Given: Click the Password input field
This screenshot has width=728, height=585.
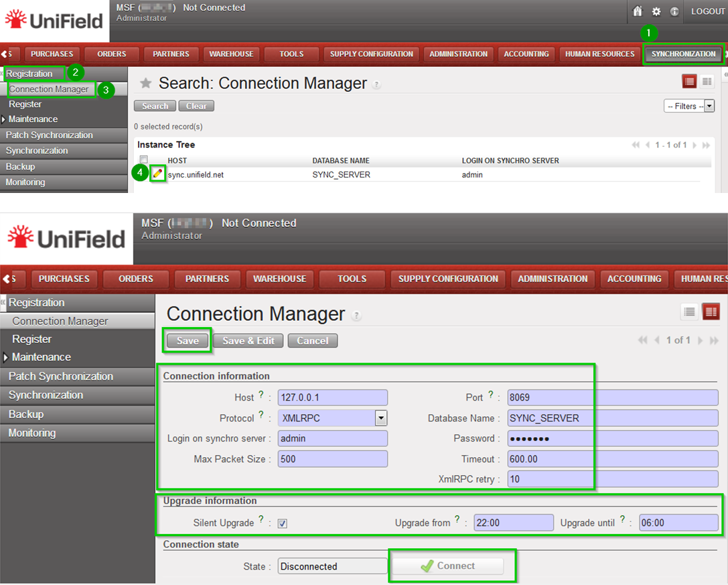Looking at the screenshot, I should pyautogui.click(x=612, y=439).
